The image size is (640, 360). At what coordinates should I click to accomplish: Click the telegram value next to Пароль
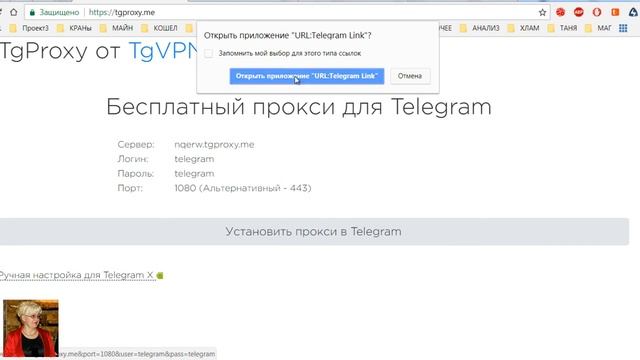194,174
